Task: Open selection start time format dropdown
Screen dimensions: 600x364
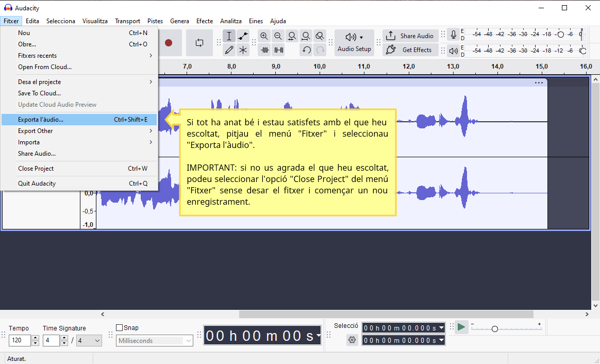Action: tap(442, 327)
